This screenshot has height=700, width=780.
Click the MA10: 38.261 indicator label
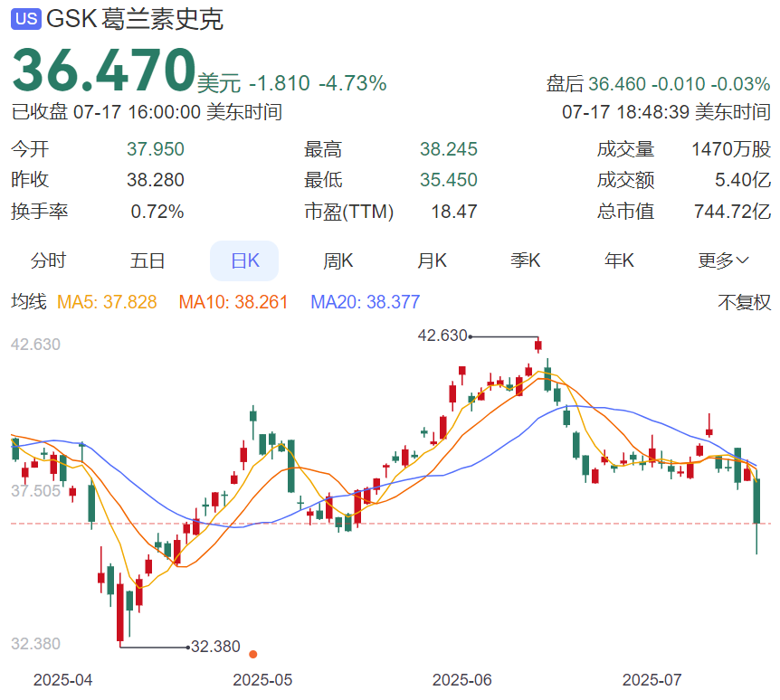[x=233, y=302]
